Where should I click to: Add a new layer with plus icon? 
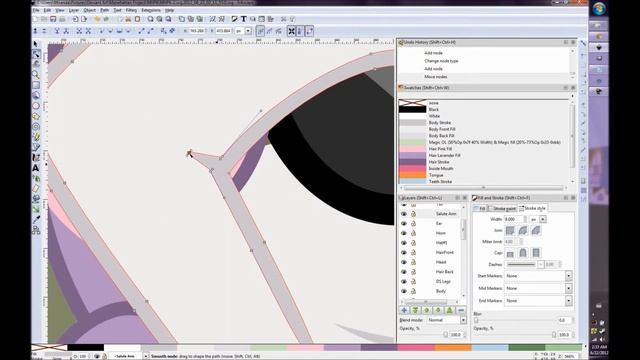404,311
